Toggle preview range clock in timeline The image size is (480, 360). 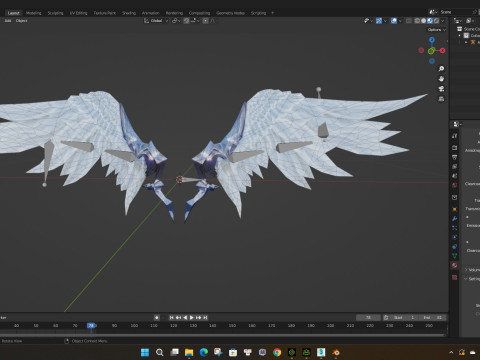[x=386, y=317]
